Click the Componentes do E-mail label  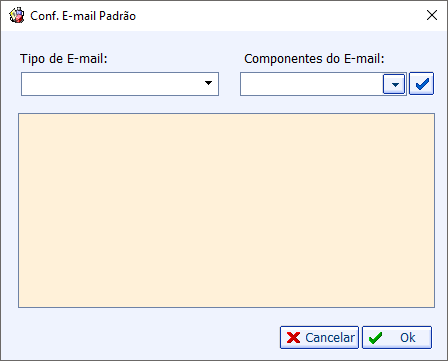(x=314, y=58)
